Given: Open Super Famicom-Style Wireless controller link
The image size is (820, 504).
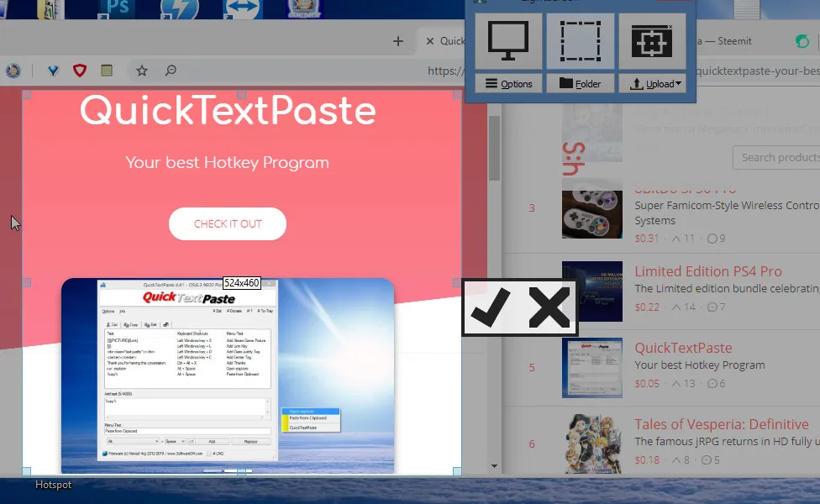Looking at the screenshot, I should coord(727,213).
